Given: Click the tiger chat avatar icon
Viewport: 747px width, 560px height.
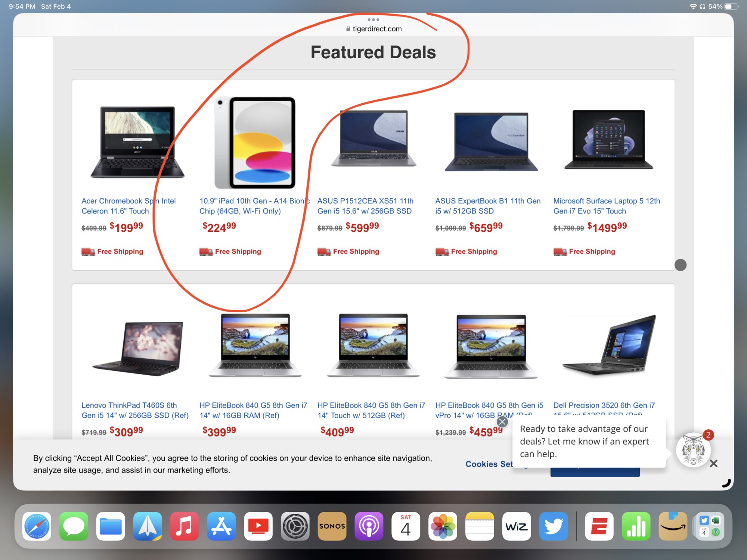Looking at the screenshot, I should click(693, 450).
